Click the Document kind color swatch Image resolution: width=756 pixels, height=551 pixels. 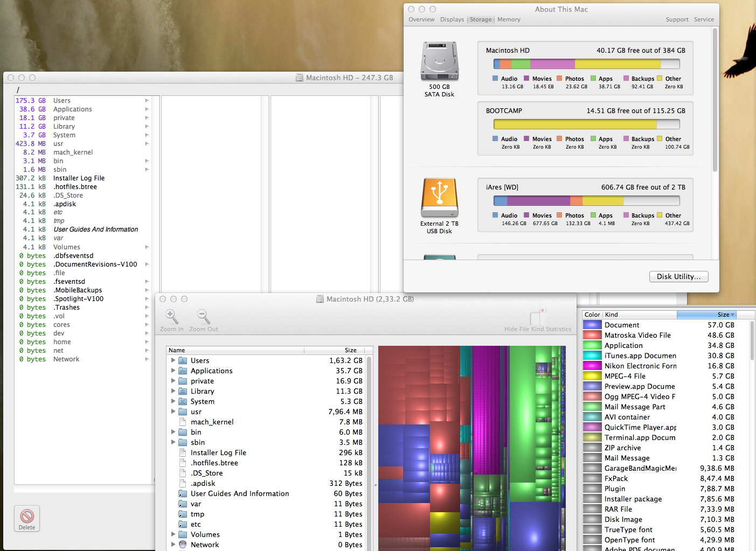[592, 325]
